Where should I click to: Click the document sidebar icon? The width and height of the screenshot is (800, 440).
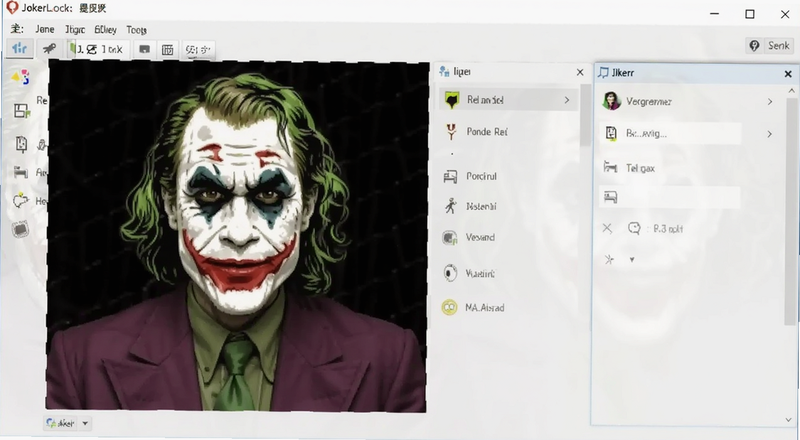click(x=21, y=144)
